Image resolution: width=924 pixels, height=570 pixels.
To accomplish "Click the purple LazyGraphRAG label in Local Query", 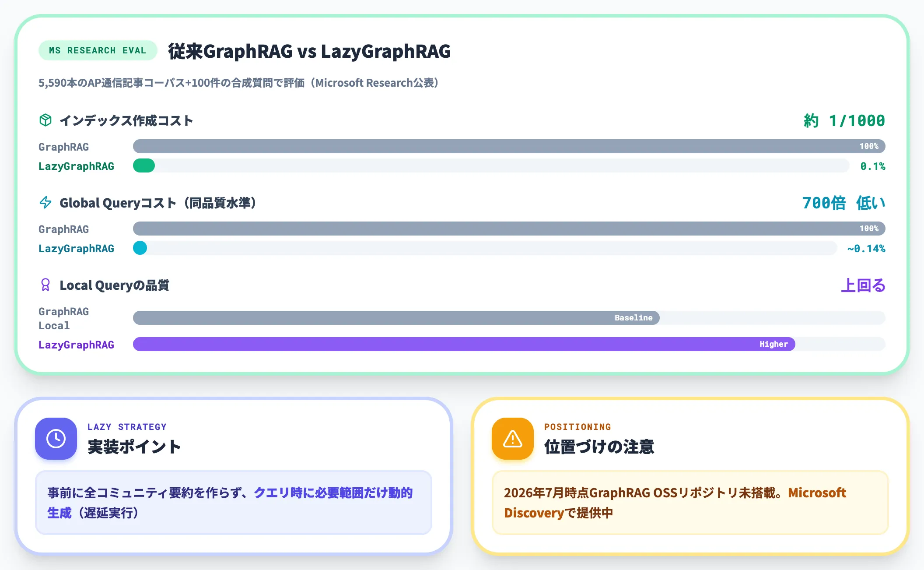I will pos(76,345).
